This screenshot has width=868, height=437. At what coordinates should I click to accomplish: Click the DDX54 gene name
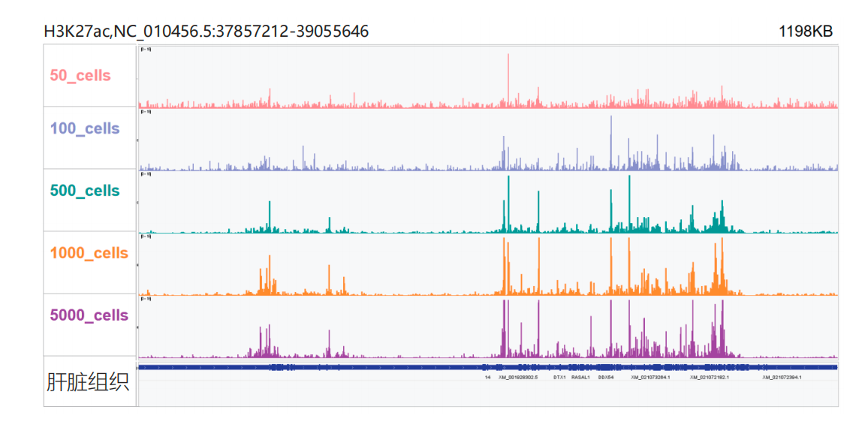click(605, 378)
